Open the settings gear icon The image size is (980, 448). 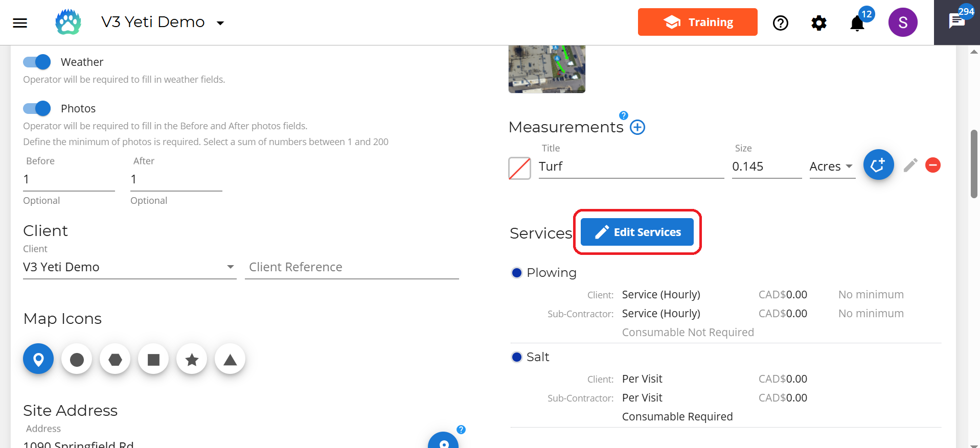tap(818, 23)
